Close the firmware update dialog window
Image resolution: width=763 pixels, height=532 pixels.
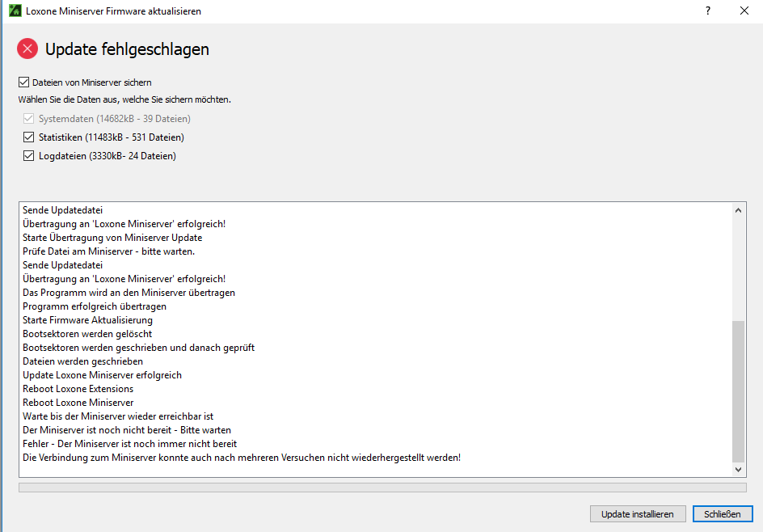click(744, 11)
